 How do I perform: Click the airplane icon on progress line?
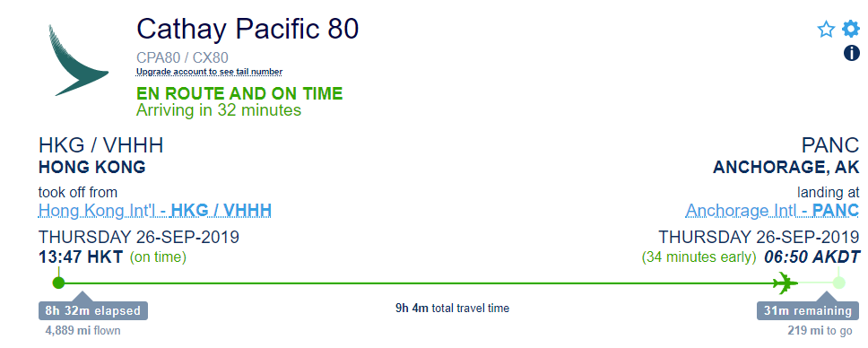(x=789, y=283)
